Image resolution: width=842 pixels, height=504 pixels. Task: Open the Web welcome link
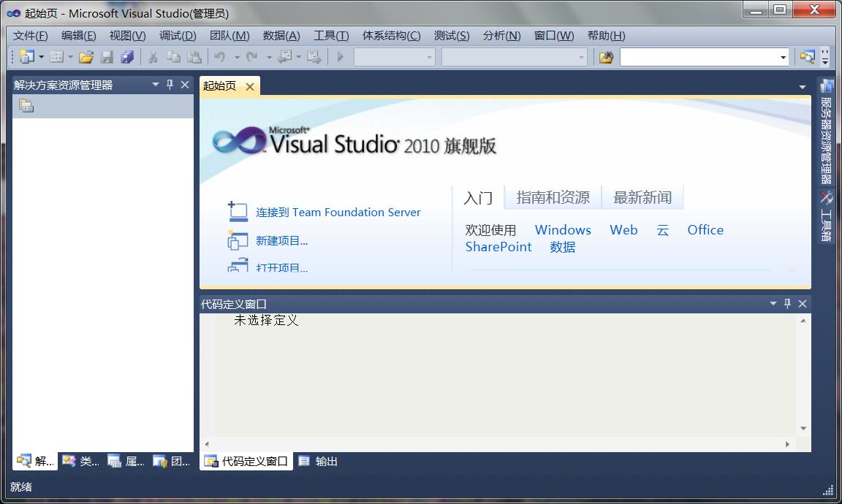[623, 229]
